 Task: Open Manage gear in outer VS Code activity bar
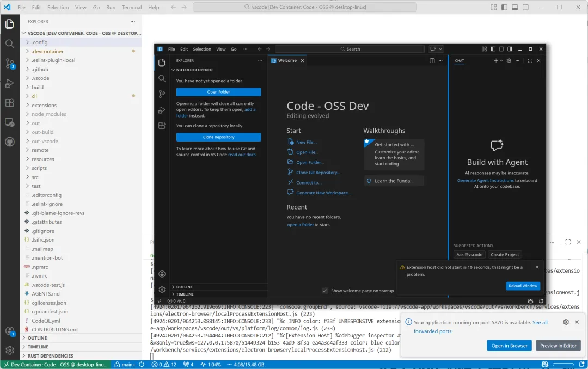pos(10,350)
